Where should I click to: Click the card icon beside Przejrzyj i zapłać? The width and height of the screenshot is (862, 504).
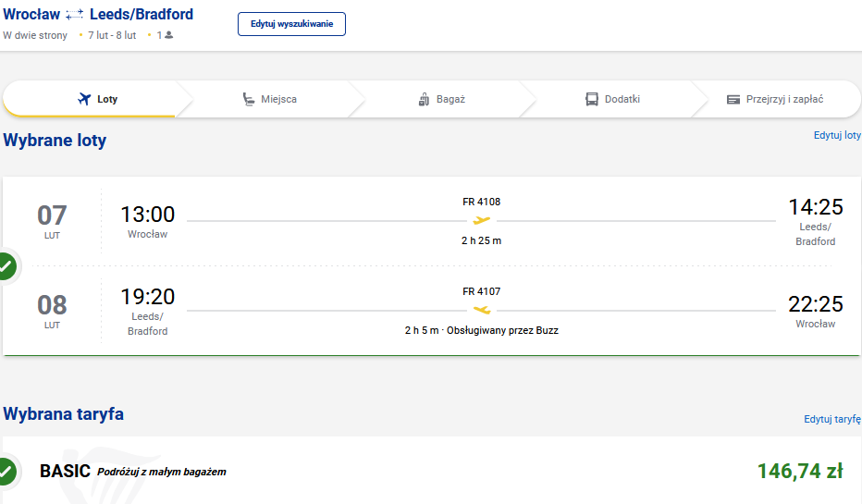click(733, 100)
